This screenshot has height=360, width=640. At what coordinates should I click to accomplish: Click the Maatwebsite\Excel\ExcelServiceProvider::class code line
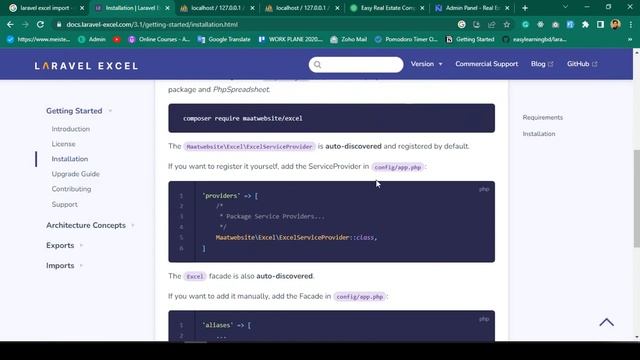(x=296, y=237)
